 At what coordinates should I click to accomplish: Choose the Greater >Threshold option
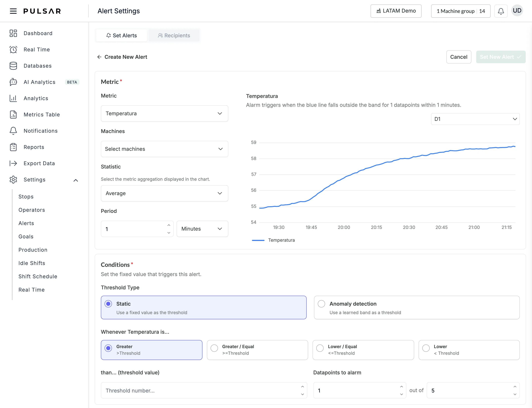click(x=151, y=350)
